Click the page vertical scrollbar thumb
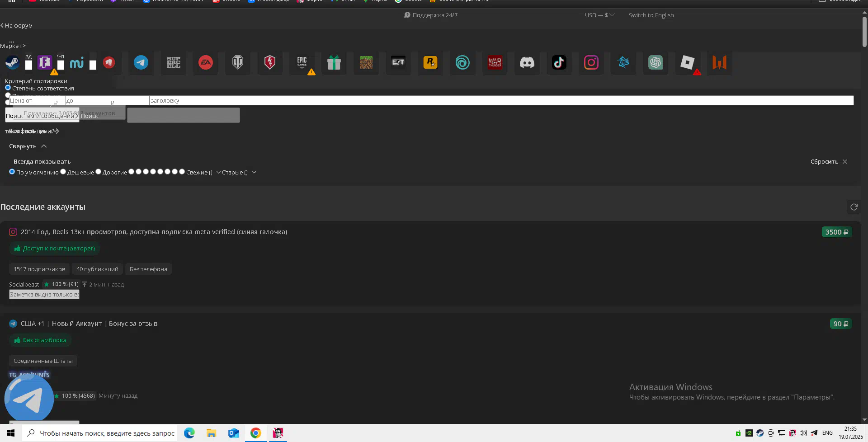This screenshot has height=442, width=868. click(x=864, y=32)
